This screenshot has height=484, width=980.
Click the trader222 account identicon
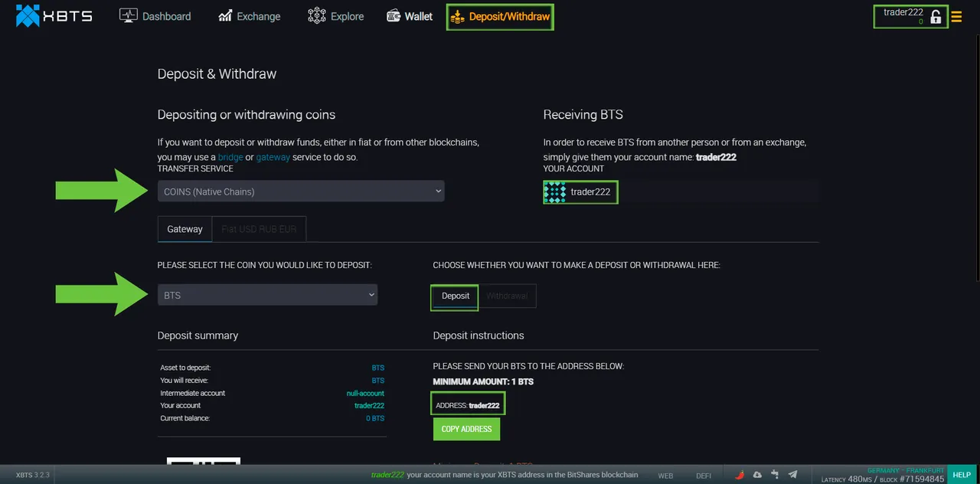coord(554,192)
